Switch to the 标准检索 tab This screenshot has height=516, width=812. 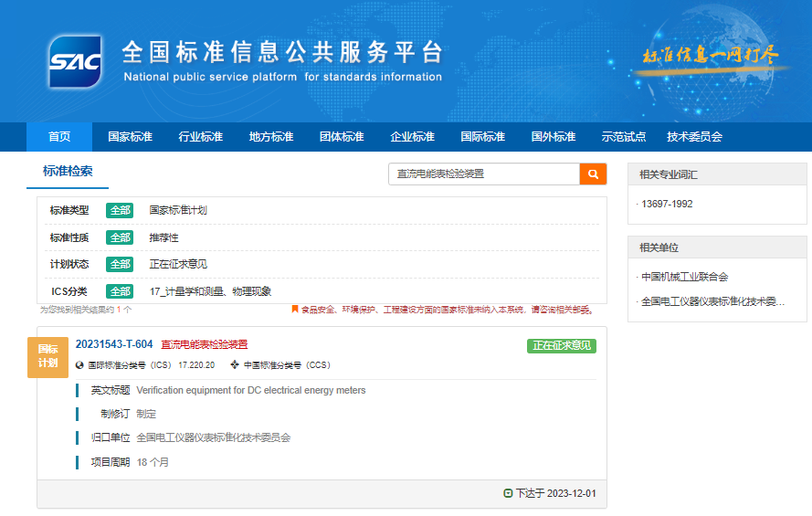pos(68,172)
